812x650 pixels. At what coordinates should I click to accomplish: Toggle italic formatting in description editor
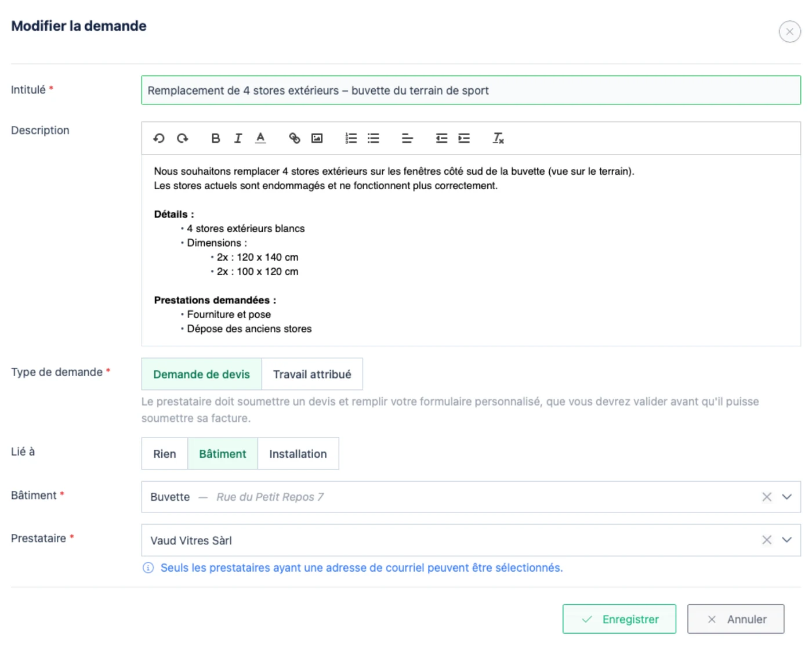pyautogui.click(x=238, y=138)
